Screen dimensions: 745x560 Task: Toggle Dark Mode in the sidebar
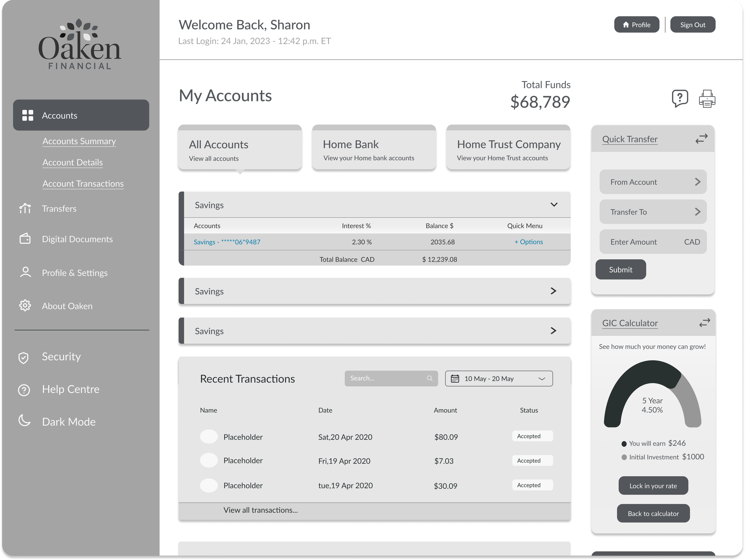pos(68,421)
